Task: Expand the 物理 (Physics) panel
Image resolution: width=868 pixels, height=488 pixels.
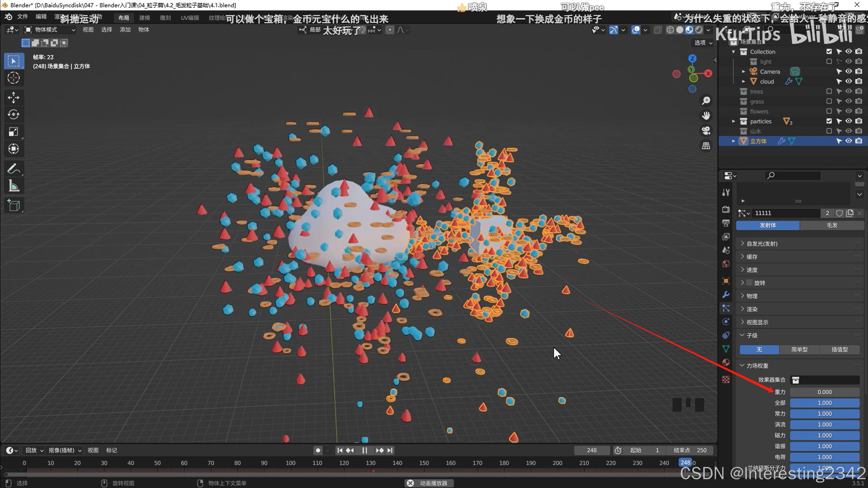Action: pos(752,296)
